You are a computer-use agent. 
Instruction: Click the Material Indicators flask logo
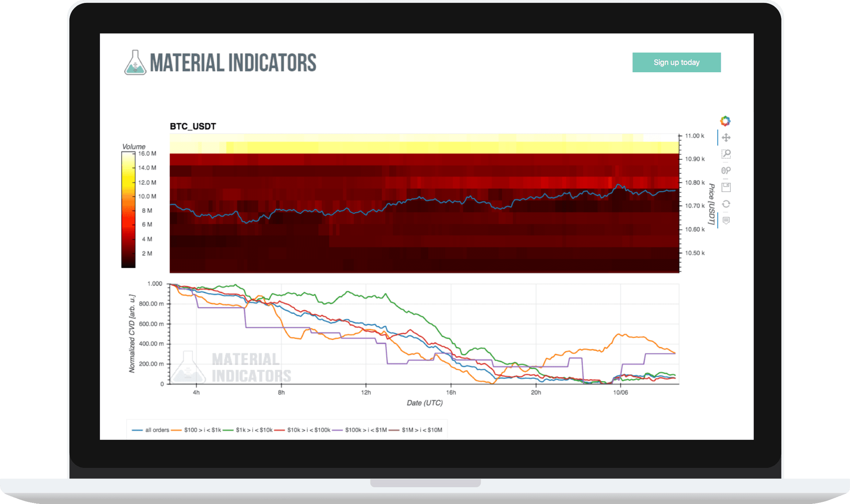[135, 63]
